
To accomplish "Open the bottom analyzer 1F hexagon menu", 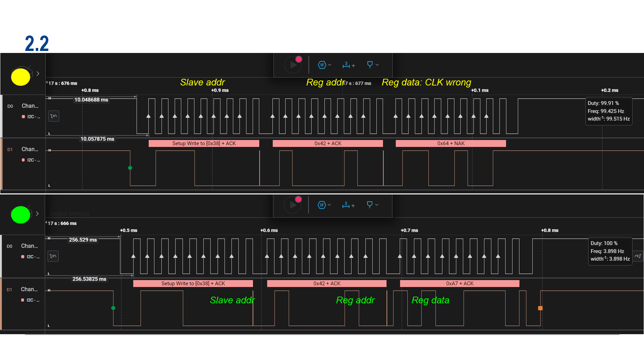I will click(x=322, y=205).
